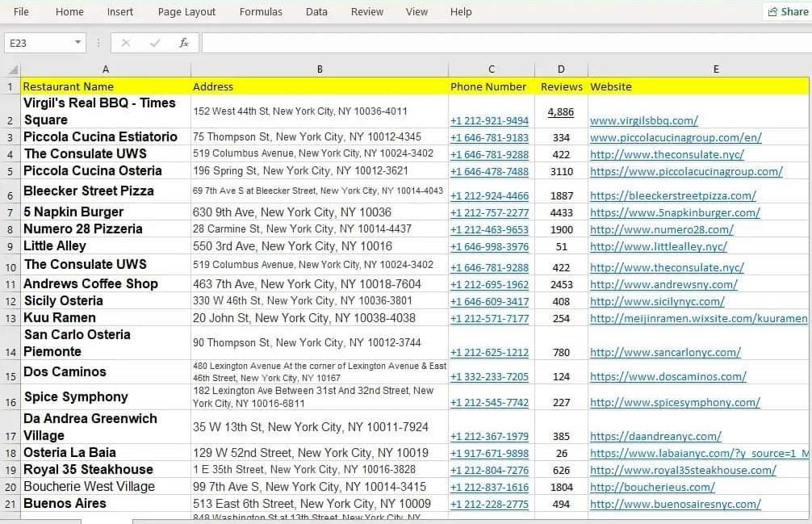
Task: Select column B header
Action: pyautogui.click(x=320, y=69)
